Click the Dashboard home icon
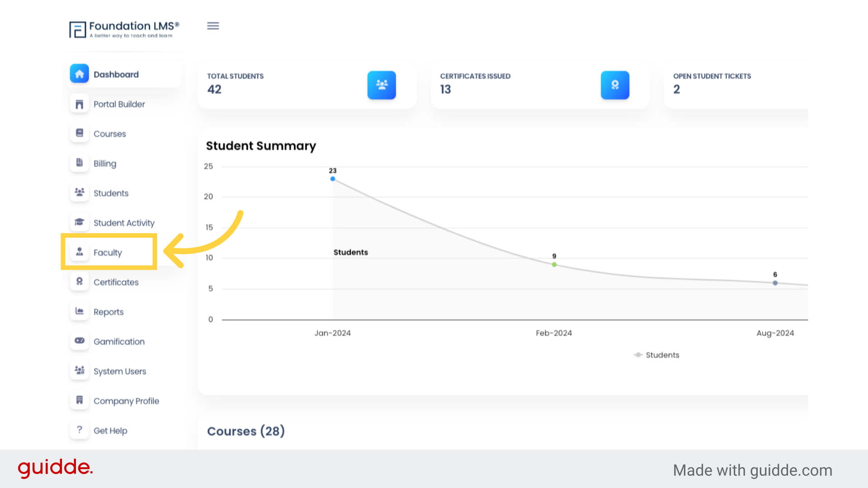 tap(80, 74)
